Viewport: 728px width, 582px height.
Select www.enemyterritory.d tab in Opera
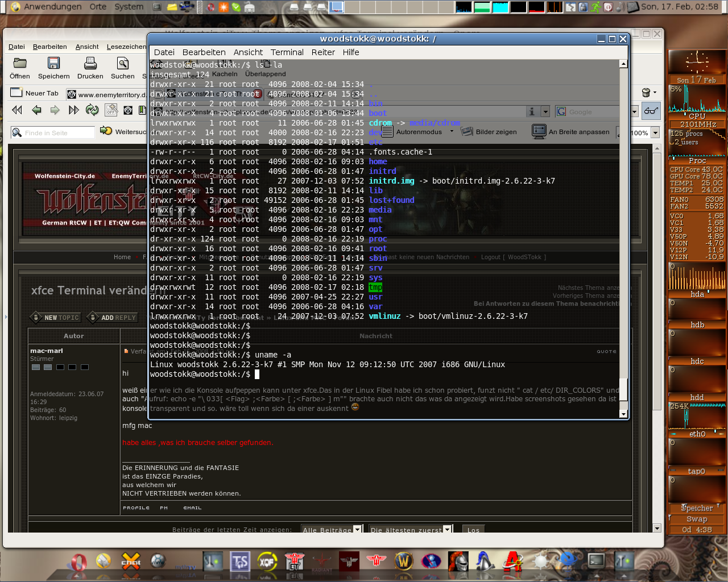click(x=106, y=94)
